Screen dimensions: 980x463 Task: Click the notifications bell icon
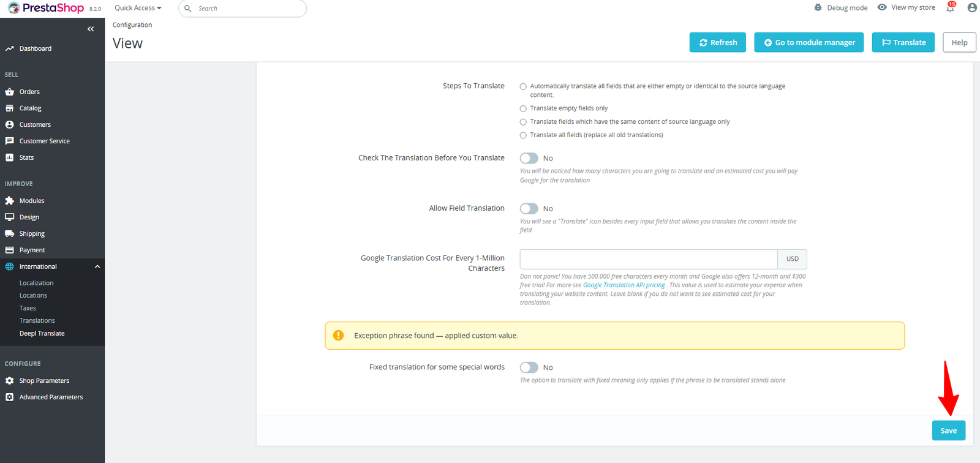(x=950, y=8)
